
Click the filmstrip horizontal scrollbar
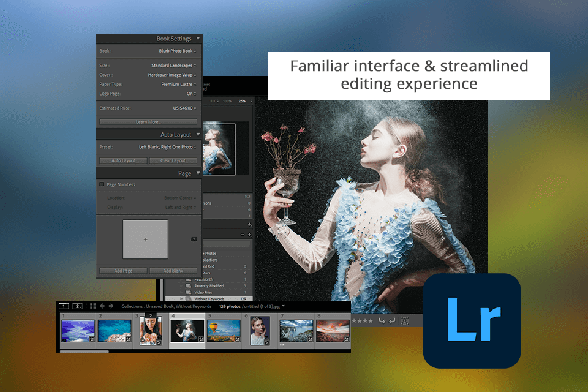click(x=85, y=352)
